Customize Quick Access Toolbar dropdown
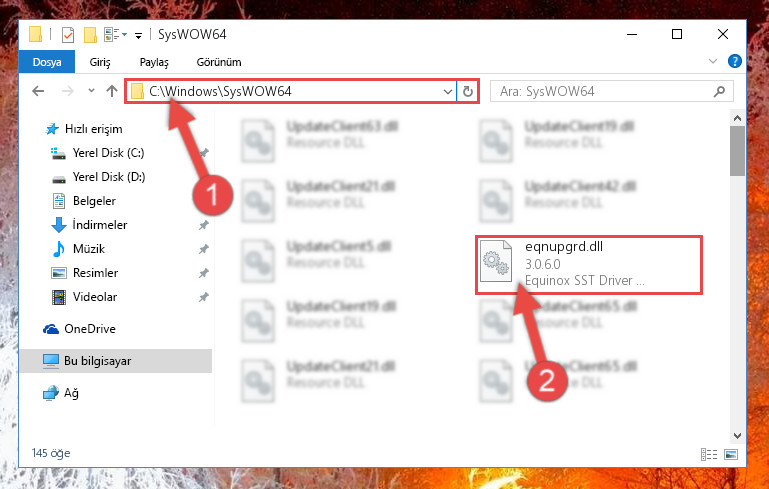769x489 pixels. (x=138, y=35)
